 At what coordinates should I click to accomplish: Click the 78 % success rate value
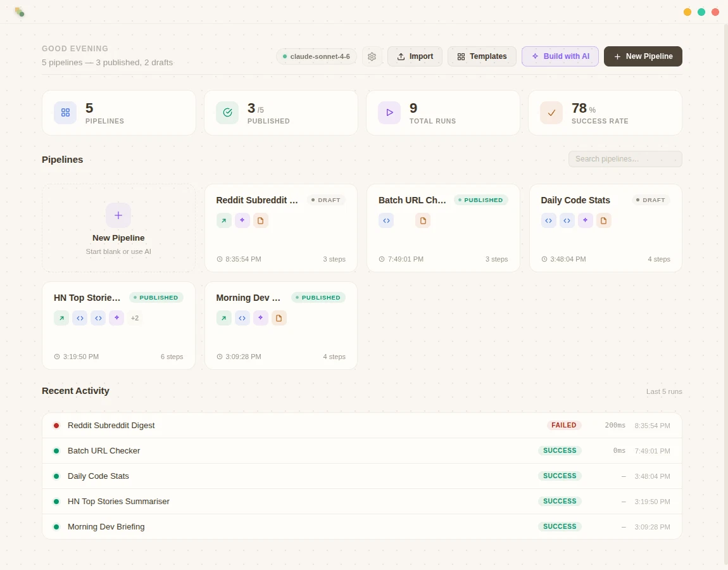pyautogui.click(x=584, y=109)
